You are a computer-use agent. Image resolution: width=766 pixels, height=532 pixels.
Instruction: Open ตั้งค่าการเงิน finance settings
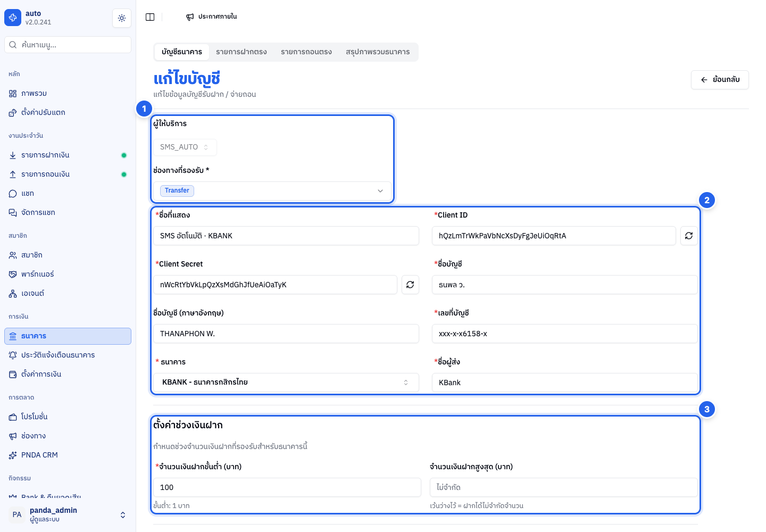tap(68, 375)
